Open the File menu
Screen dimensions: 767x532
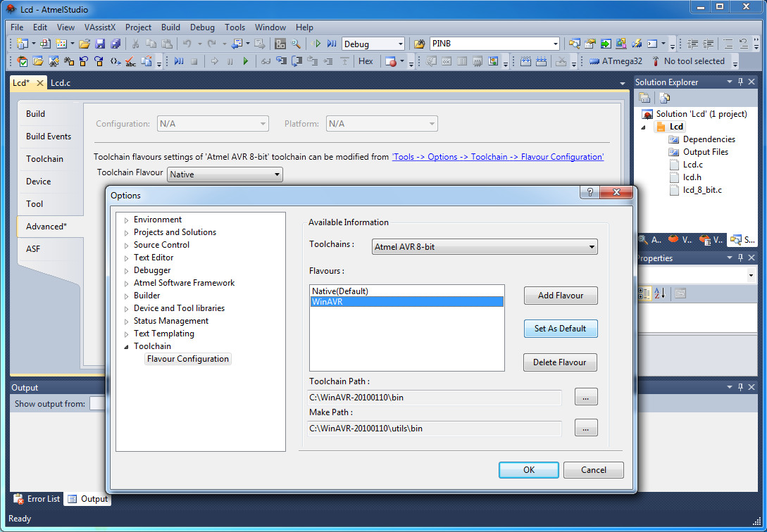point(17,27)
